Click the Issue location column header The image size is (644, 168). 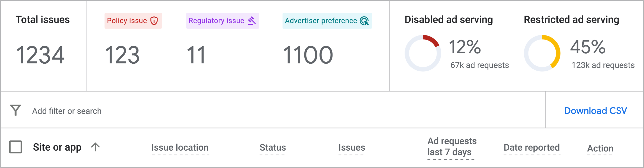[x=180, y=147]
